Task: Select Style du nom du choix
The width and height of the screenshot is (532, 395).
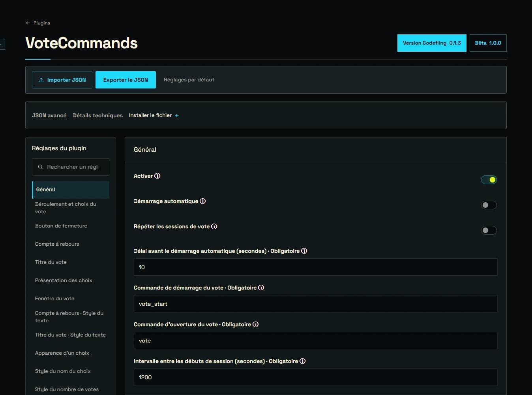Action: tap(71, 371)
